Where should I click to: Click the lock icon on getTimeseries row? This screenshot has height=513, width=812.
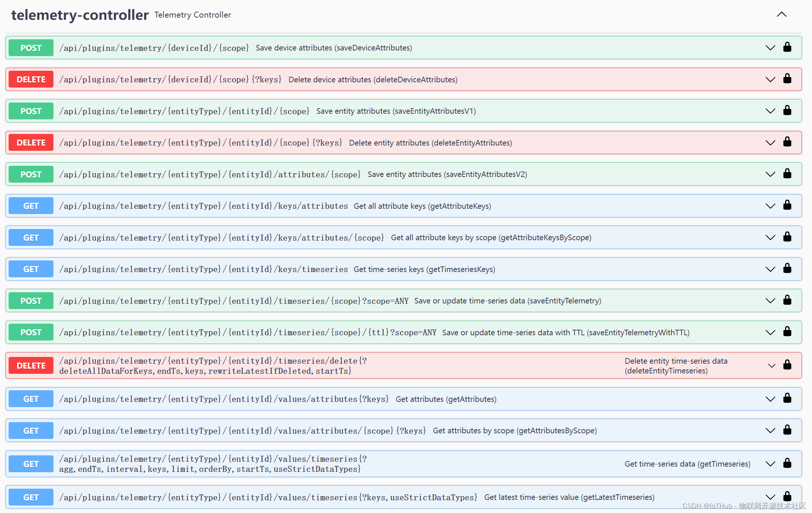point(787,463)
